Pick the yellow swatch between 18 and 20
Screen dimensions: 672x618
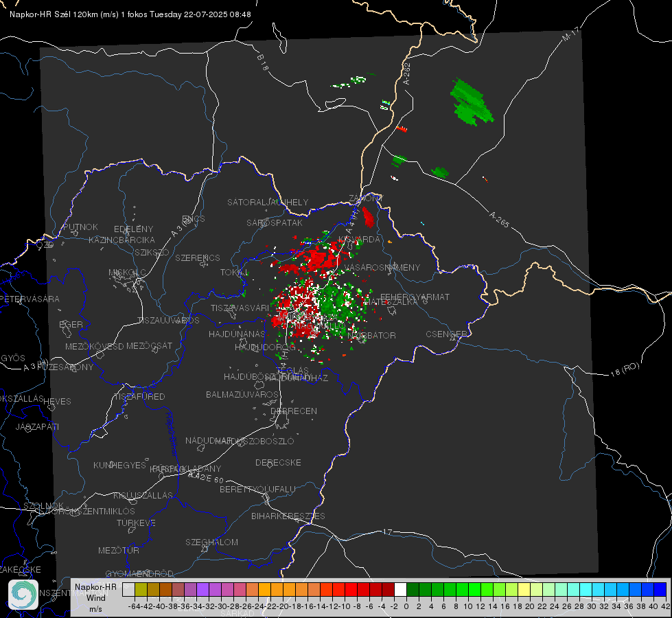(524, 589)
